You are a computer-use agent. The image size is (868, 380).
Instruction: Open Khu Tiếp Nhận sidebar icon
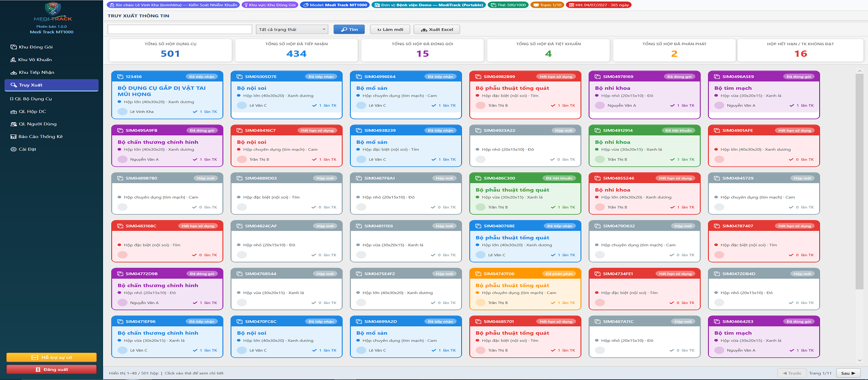[x=13, y=72]
